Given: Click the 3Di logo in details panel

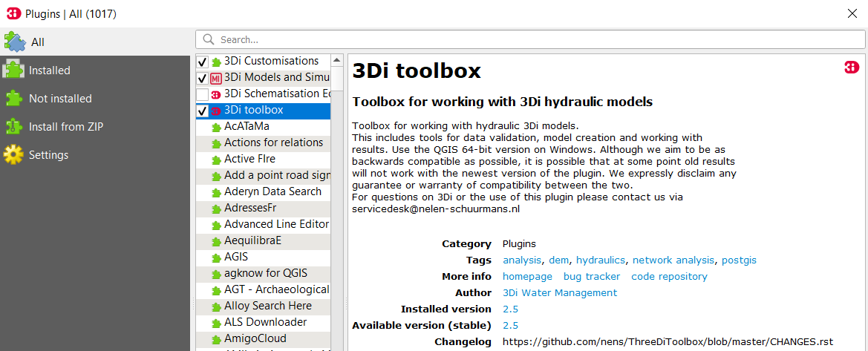Looking at the screenshot, I should click(x=852, y=67).
